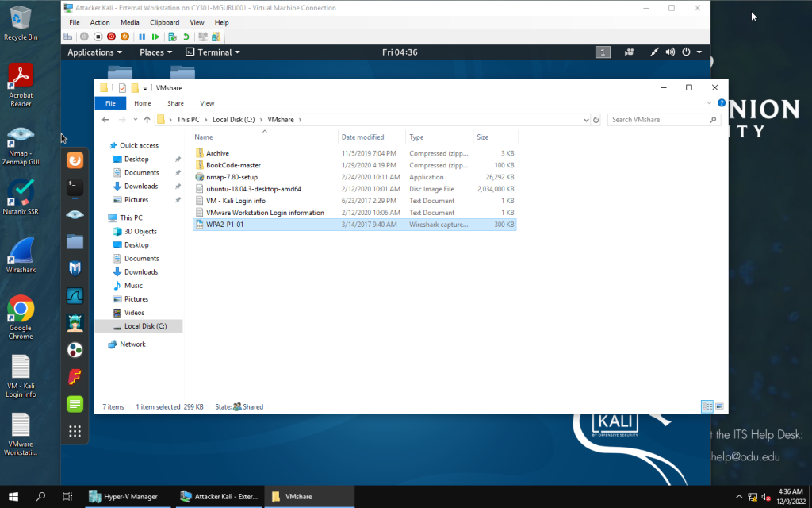Open Kali power system menu arrow

[x=699, y=52]
